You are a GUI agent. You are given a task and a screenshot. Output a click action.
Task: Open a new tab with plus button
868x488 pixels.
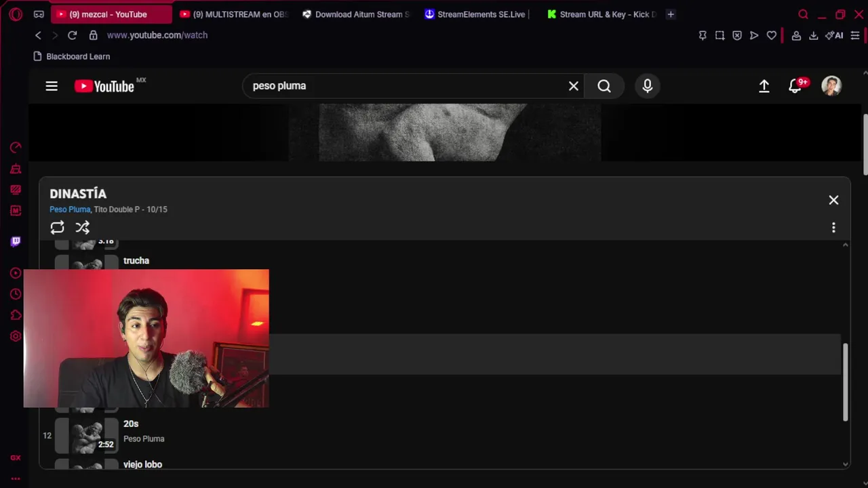point(671,14)
